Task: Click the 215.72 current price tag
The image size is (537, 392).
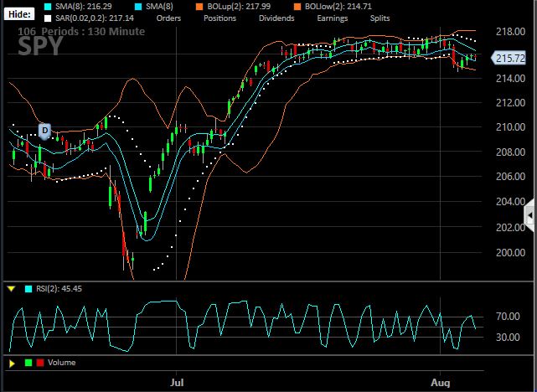Action: (x=509, y=58)
